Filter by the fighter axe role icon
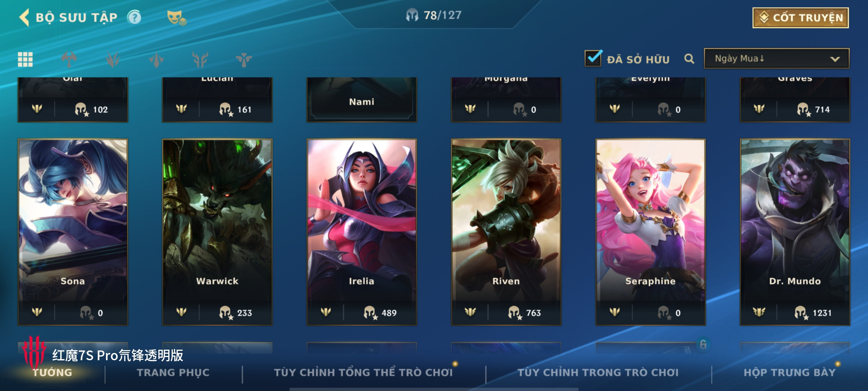This screenshot has width=868, height=391. tap(69, 59)
